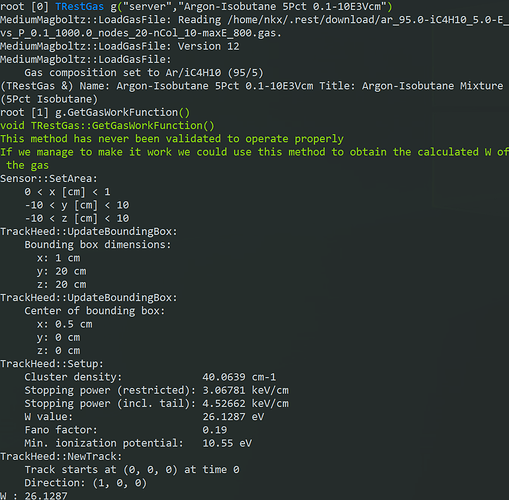Click the g.GetGasWorkFunction() command text
509x500 pixels.
coord(122,113)
